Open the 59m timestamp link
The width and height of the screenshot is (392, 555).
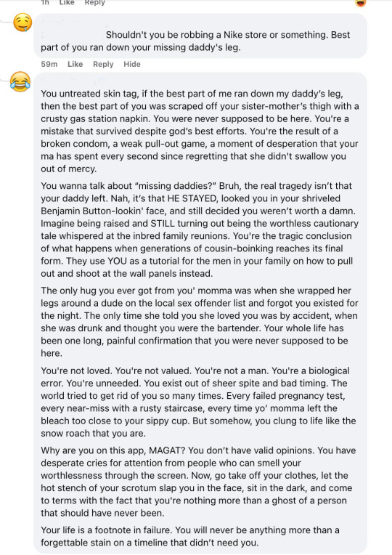click(49, 64)
